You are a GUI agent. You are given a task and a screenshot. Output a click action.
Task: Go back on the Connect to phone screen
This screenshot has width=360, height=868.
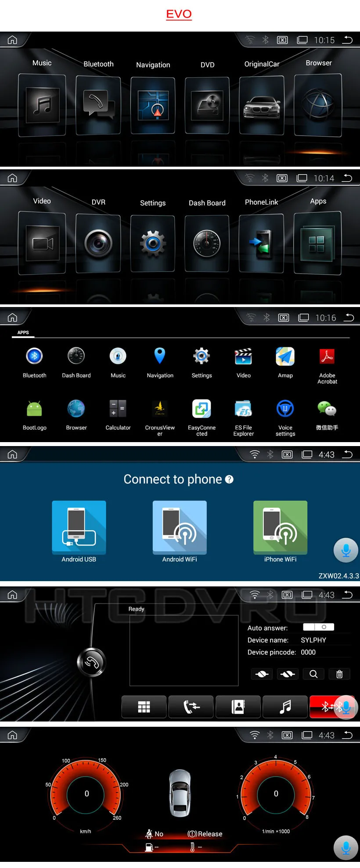click(347, 454)
